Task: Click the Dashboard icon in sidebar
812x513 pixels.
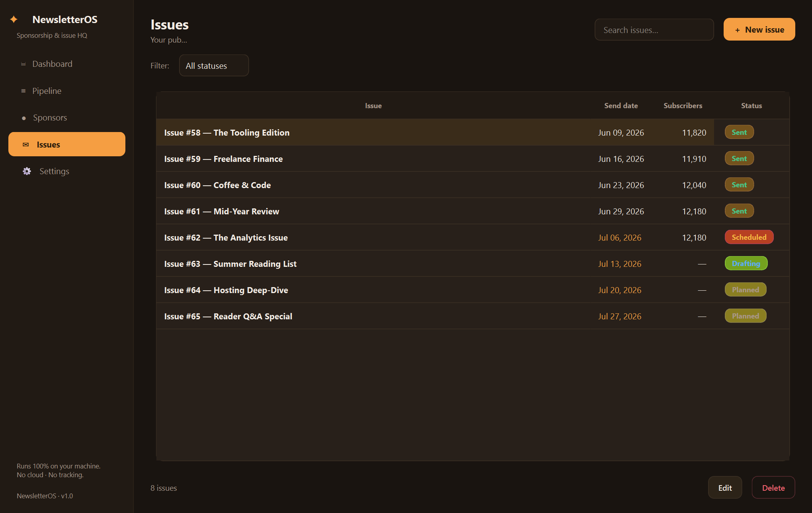Action: point(23,64)
